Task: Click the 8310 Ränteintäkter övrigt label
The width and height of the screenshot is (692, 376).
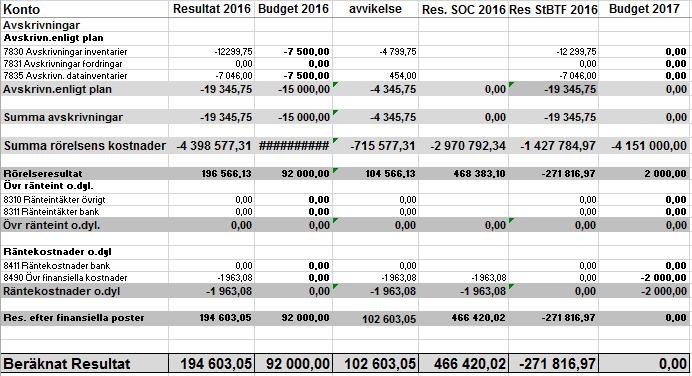Action: pos(54,200)
